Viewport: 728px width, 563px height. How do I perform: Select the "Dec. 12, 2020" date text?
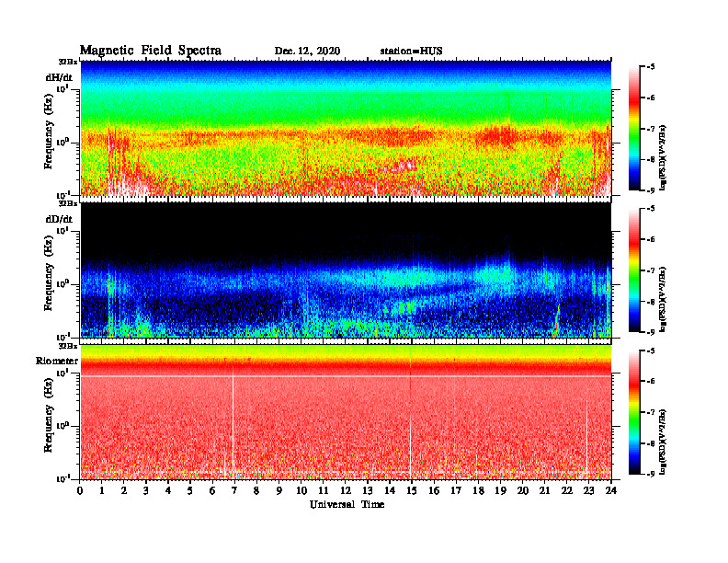tap(307, 52)
